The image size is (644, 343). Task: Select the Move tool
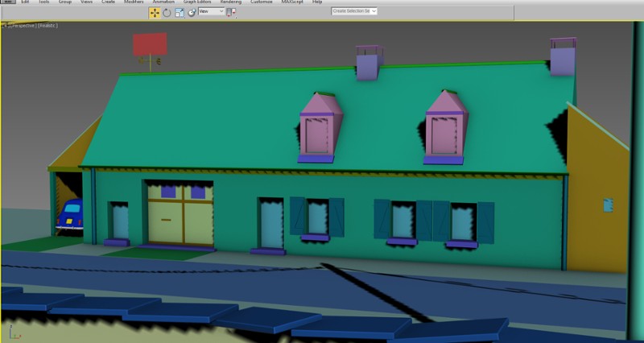(154, 12)
